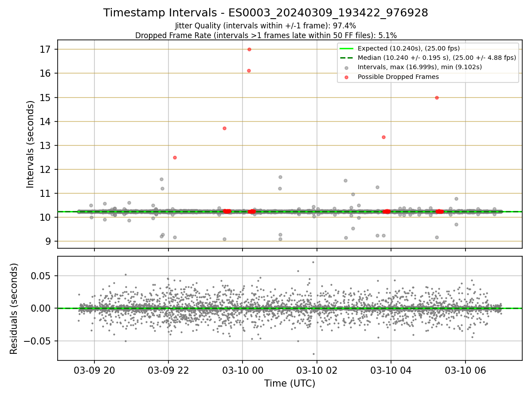Viewport: 532px width, 399px height.
Task: Click the red dropped-frame point near 16 seconds
Action: coord(249,70)
